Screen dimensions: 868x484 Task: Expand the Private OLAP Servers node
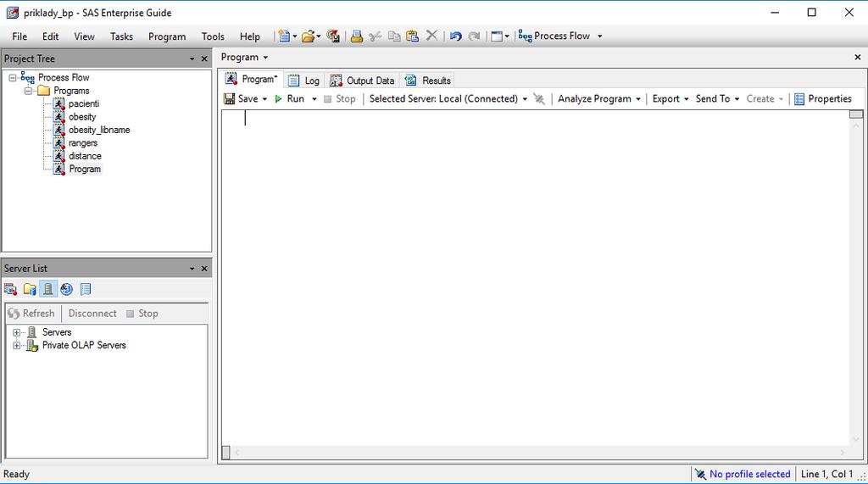[x=17, y=346]
